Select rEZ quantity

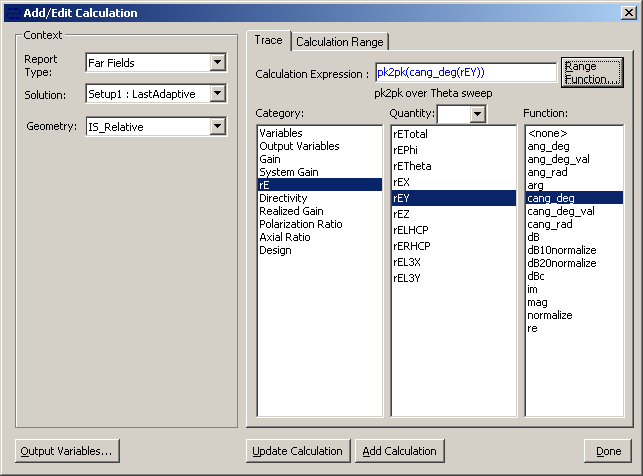pyautogui.click(x=454, y=214)
